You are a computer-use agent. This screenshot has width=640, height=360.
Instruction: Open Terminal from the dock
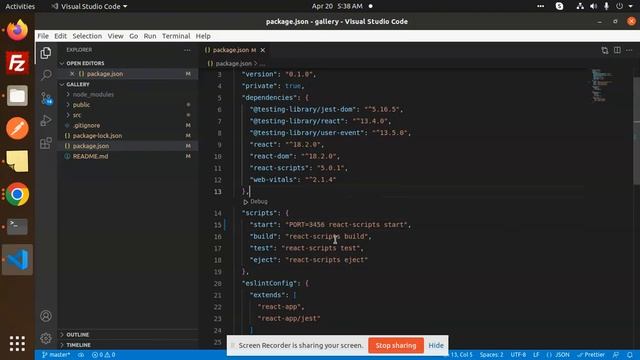(x=17, y=227)
